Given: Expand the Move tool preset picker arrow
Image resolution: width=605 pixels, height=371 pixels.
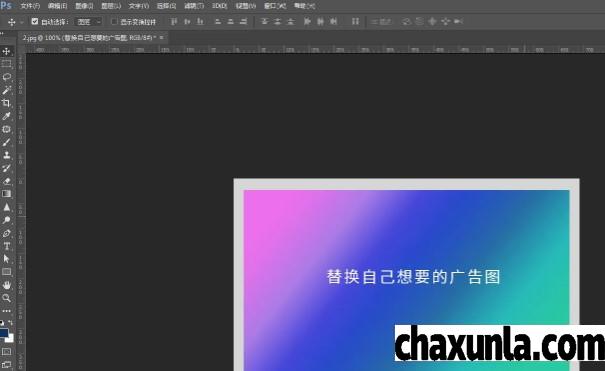Looking at the screenshot, I should (22, 22).
